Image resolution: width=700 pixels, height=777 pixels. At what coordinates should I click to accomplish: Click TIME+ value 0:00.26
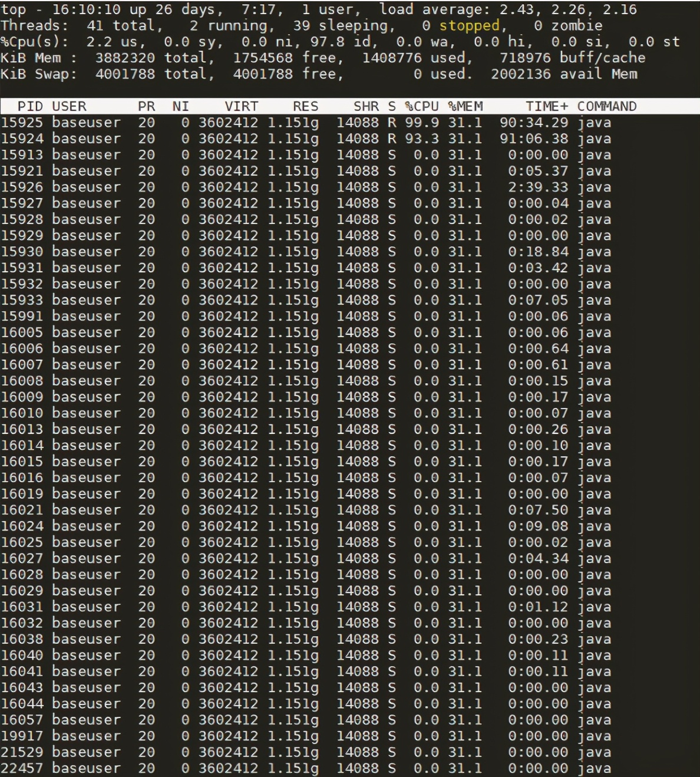pos(539,429)
